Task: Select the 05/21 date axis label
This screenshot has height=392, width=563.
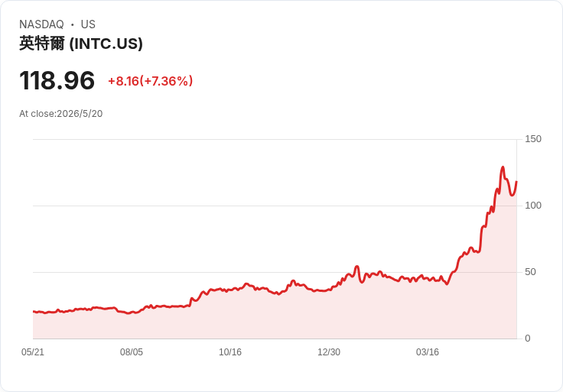Action: point(33,352)
